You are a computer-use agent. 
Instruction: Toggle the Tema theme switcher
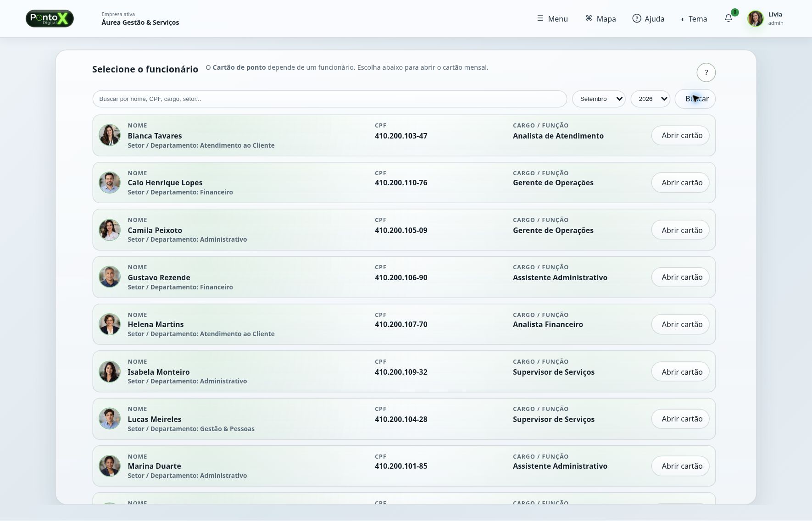pyautogui.click(x=694, y=19)
